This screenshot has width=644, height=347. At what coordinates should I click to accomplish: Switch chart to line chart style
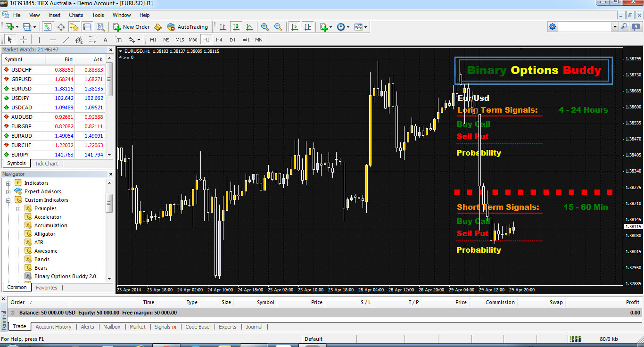pos(249,27)
